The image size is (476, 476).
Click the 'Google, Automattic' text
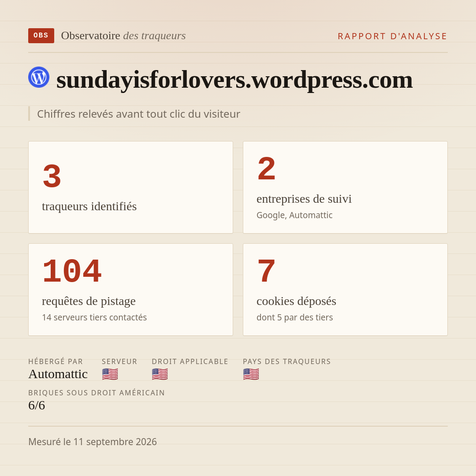point(294,215)
